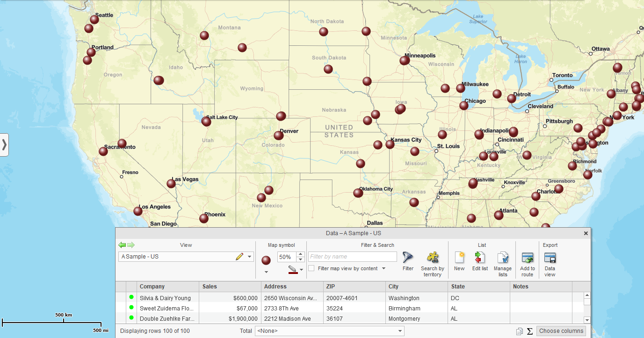
Task: Click the map marker at Las Vegas
Action: [x=171, y=184]
